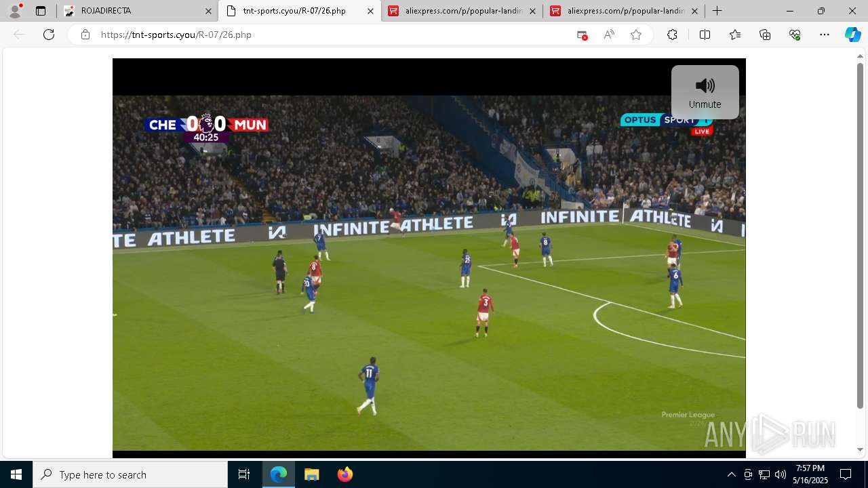
Task: Open Browser essentials
Action: point(795,35)
